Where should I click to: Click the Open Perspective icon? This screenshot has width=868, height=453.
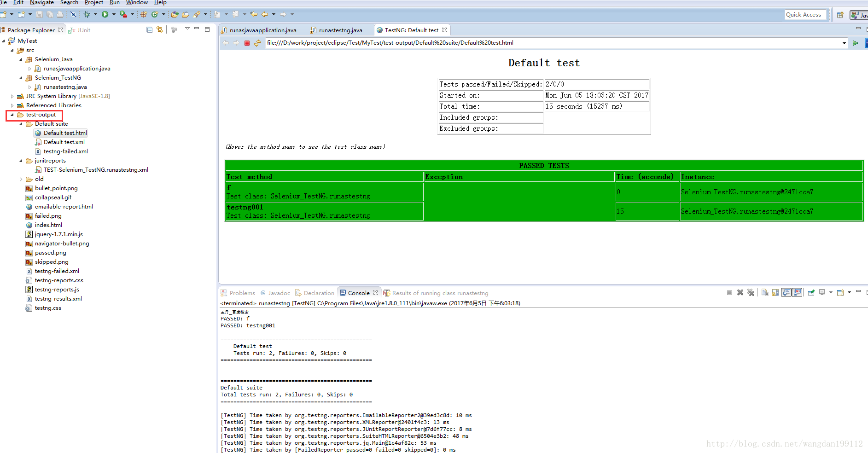pyautogui.click(x=840, y=15)
